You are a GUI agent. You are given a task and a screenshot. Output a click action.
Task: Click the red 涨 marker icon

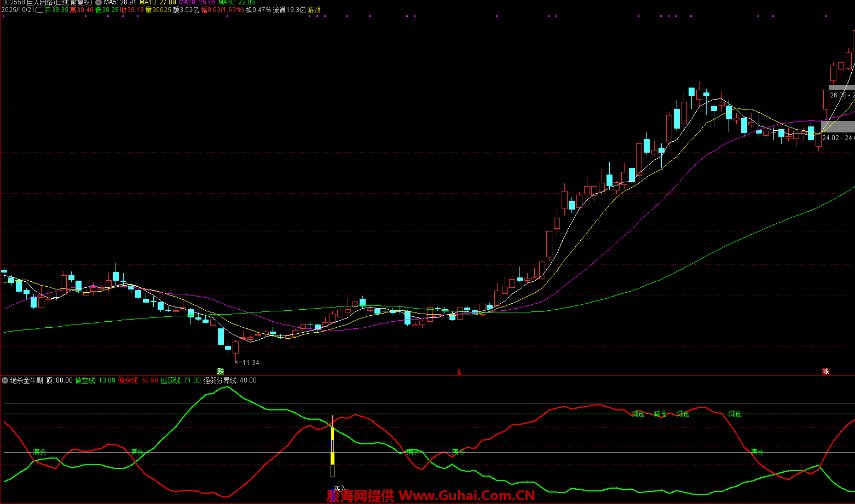(x=825, y=371)
